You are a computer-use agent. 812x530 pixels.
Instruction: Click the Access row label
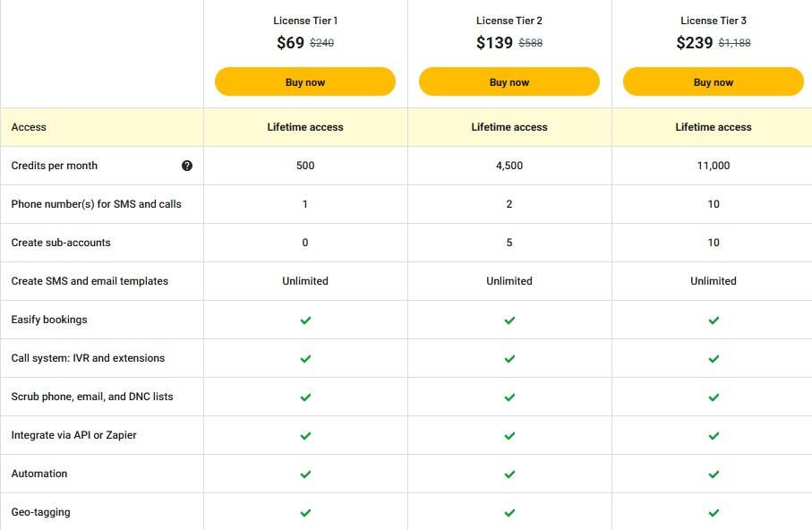point(29,127)
